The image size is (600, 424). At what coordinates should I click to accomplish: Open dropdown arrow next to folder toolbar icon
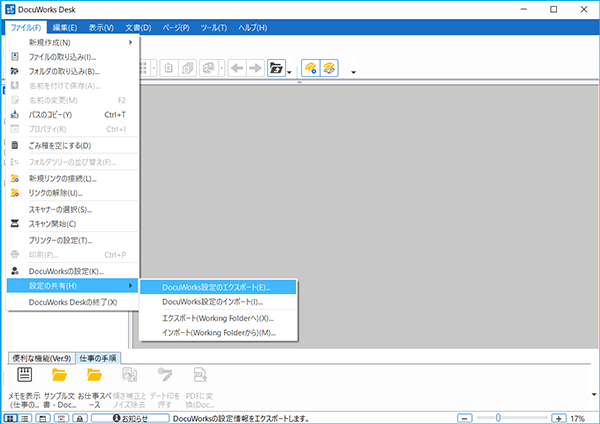(289, 71)
